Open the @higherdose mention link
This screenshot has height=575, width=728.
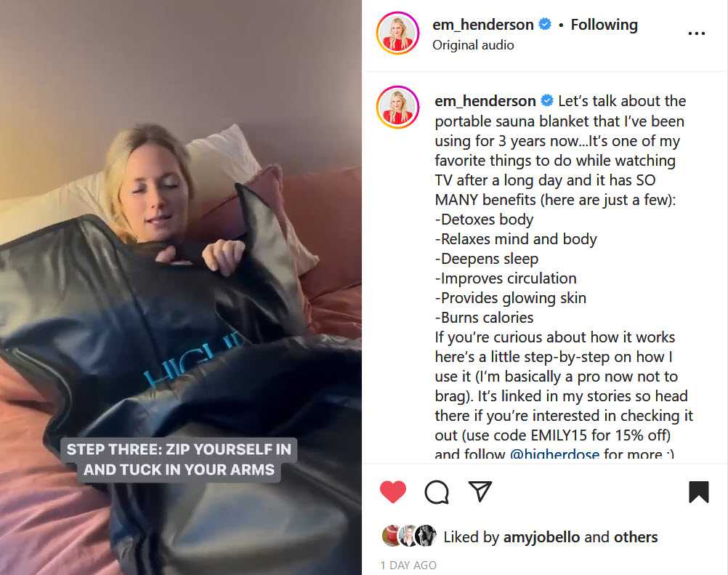(554, 454)
